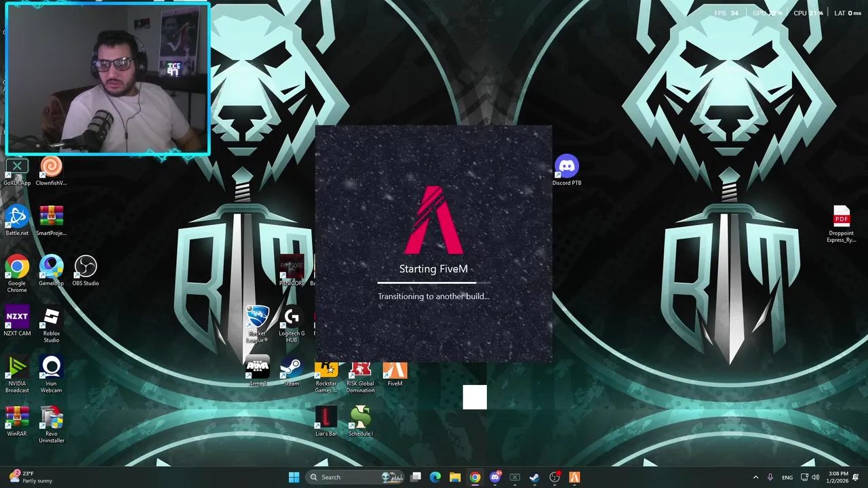Viewport: 868px width, 488px height.
Task: Open the Discord PTB desktop shortcut
Action: tap(566, 171)
